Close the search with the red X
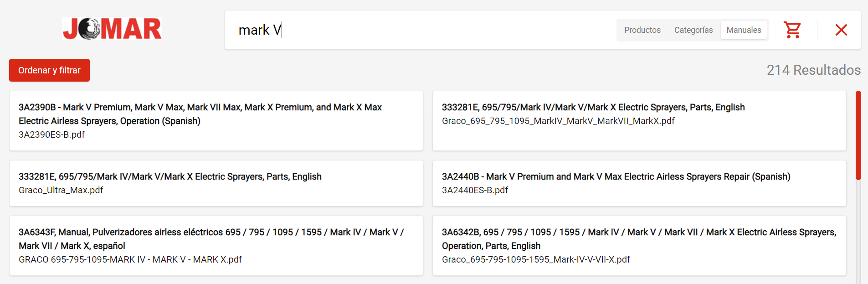 point(841,30)
